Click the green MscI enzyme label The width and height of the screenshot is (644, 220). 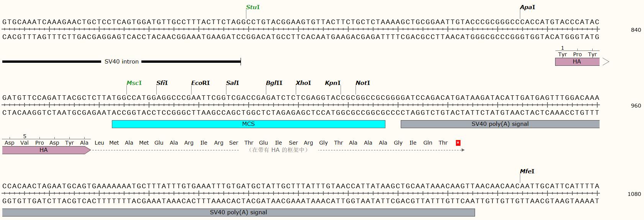pos(134,83)
